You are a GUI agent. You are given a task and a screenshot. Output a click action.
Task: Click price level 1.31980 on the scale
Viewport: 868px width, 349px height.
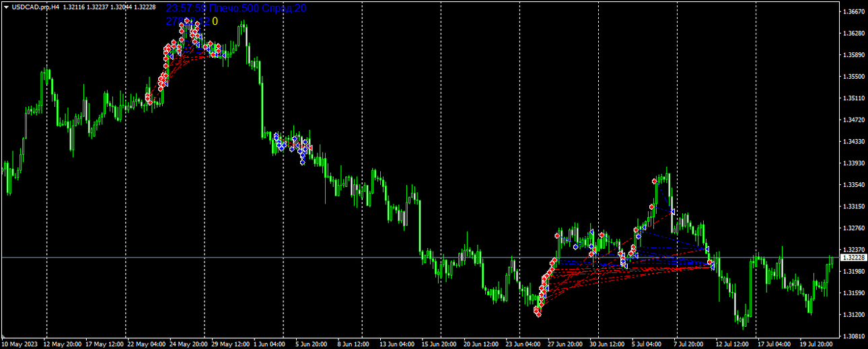pos(853,271)
